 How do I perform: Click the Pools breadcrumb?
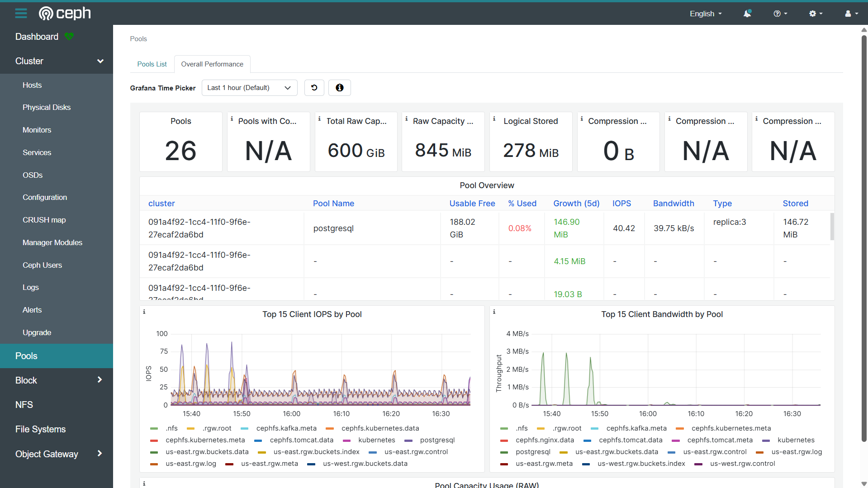138,39
